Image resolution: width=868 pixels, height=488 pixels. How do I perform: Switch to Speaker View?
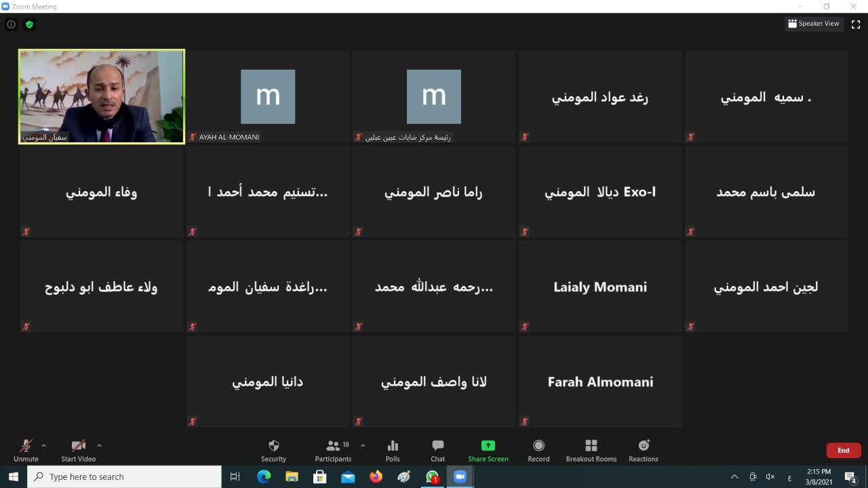pos(813,24)
